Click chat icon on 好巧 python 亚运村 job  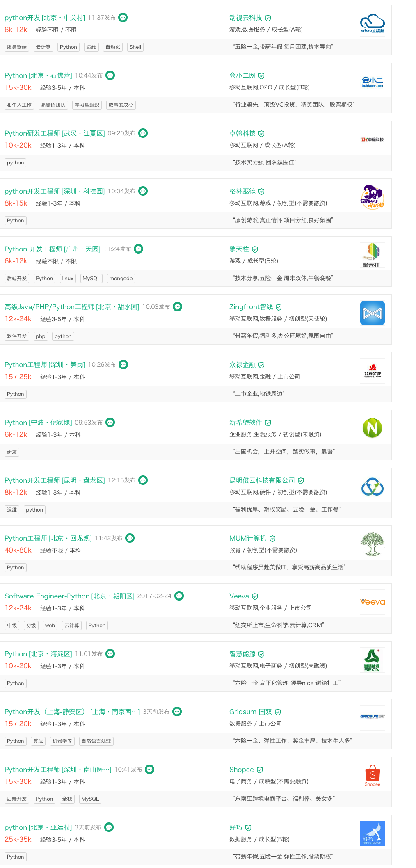pos(109,827)
